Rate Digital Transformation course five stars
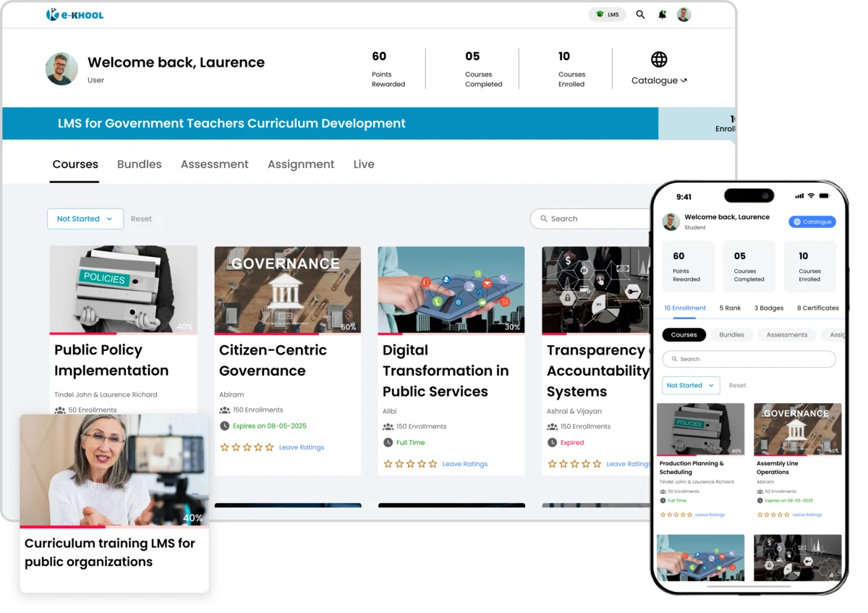 coord(433,464)
